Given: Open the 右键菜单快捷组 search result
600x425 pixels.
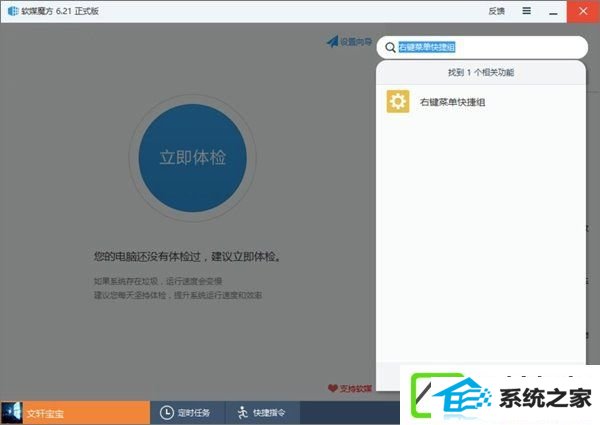Looking at the screenshot, I should [x=481, y=102].
